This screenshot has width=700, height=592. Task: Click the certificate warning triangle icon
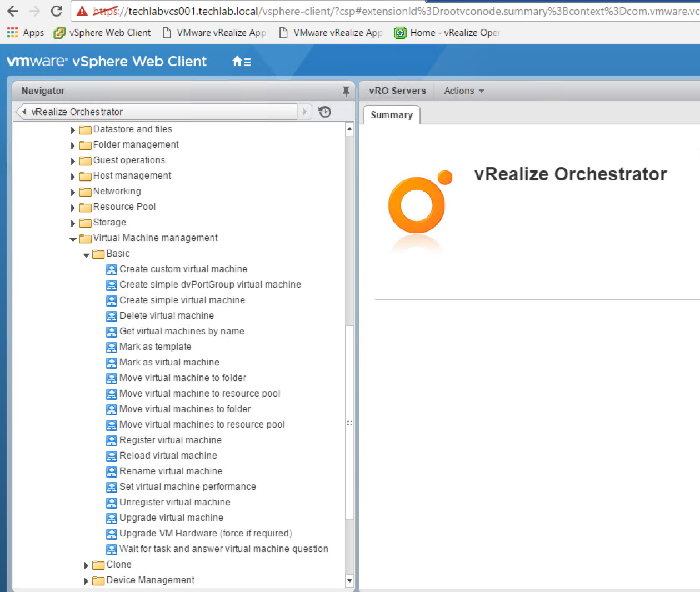tap(82, 11)
